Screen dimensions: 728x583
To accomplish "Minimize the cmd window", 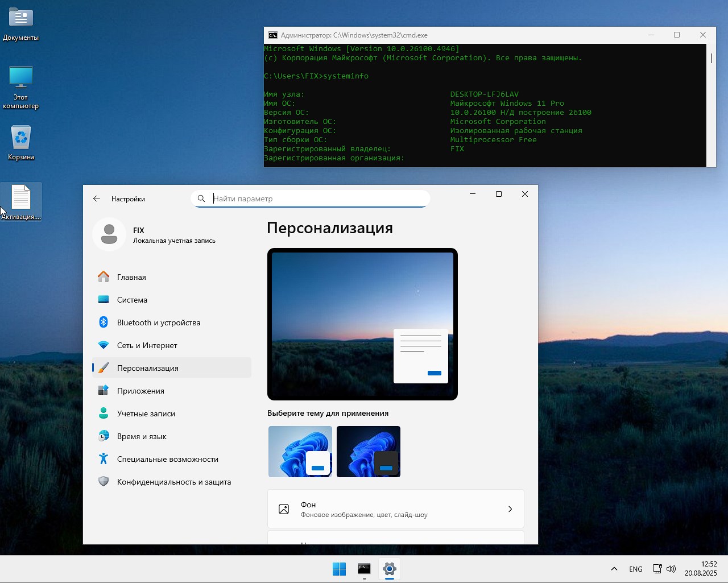I will [651, 35].
